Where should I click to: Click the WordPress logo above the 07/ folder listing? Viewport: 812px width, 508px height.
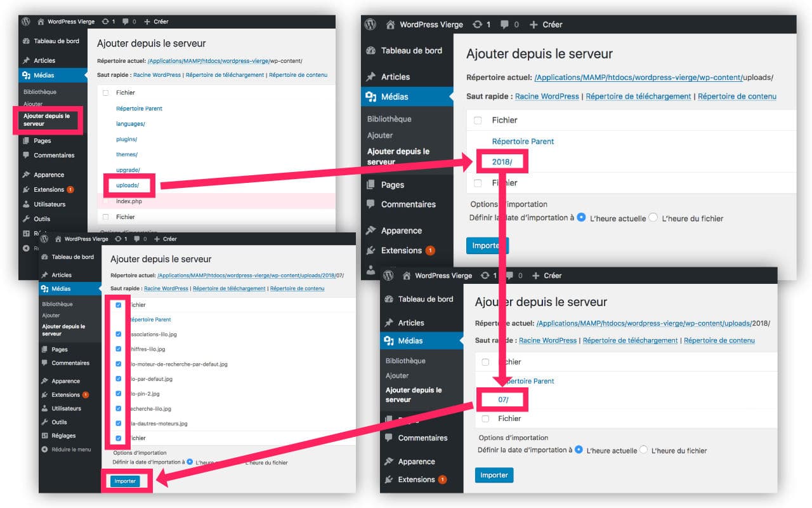[388, 276]
